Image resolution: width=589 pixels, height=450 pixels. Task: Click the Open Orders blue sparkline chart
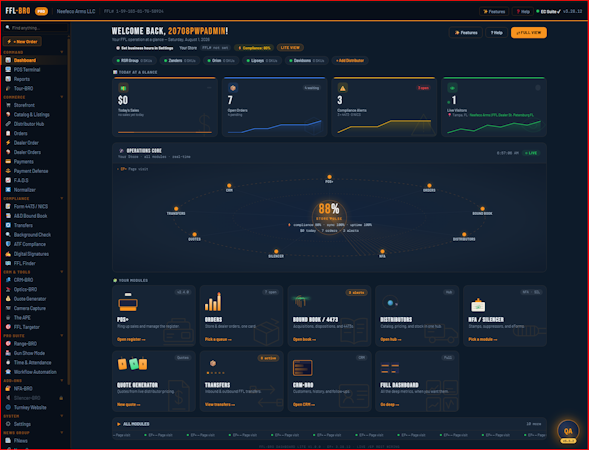pyautogui.click(x=275, y=127)
